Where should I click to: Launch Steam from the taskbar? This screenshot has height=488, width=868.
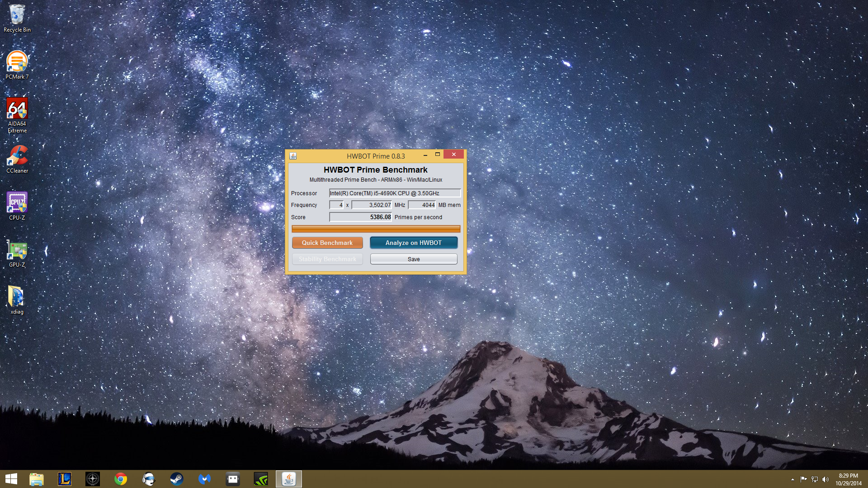(177, 479)
